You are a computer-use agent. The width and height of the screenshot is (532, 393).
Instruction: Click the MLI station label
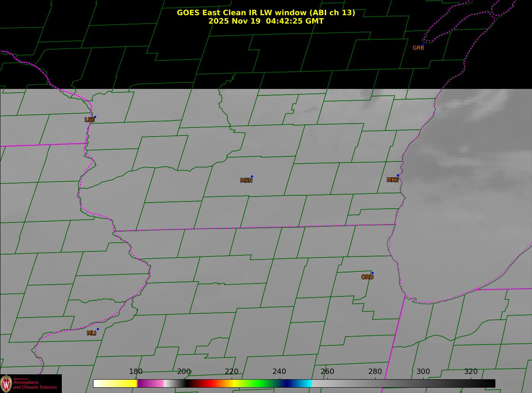point(92,333)
